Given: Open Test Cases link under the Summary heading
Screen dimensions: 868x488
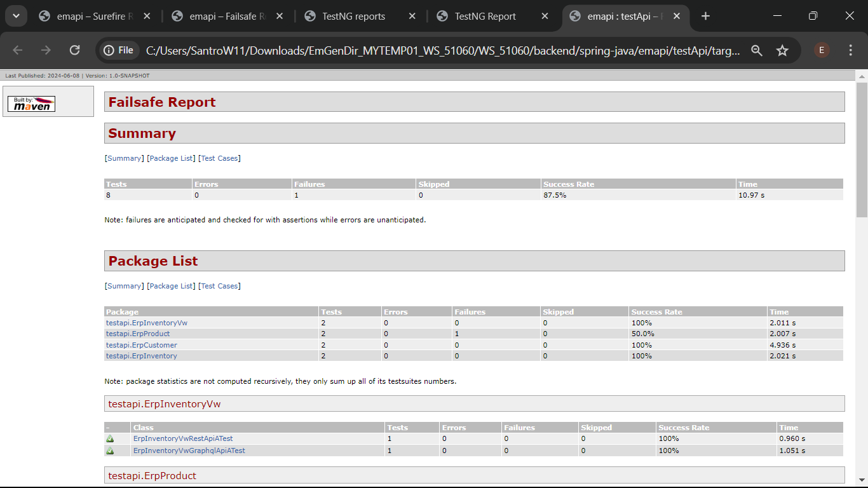Looking at the screenshot, I should 219,158.
